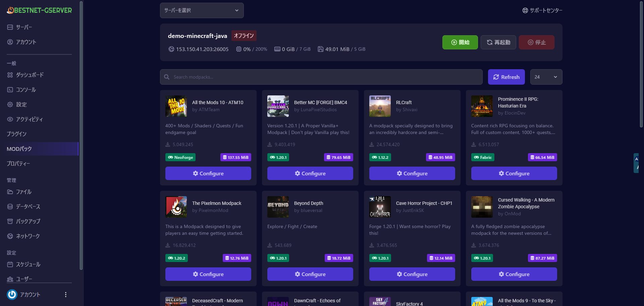
Task: Click the Search modpacks input field
Action: point(321,77)
